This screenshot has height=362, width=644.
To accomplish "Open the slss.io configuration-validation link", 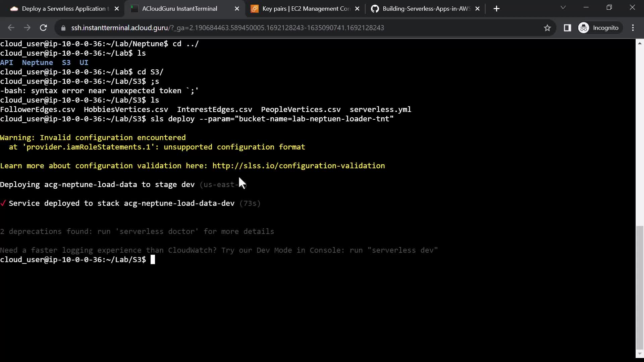I will (299, 166).
